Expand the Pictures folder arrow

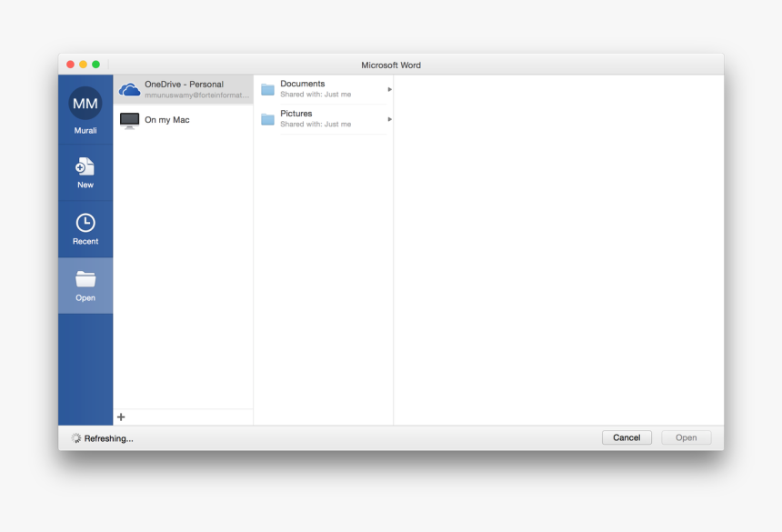tap(389, 119)
